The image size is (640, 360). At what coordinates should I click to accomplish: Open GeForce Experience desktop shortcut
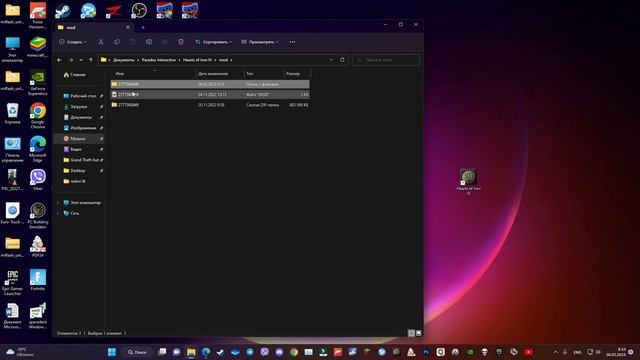pos(38,82)
